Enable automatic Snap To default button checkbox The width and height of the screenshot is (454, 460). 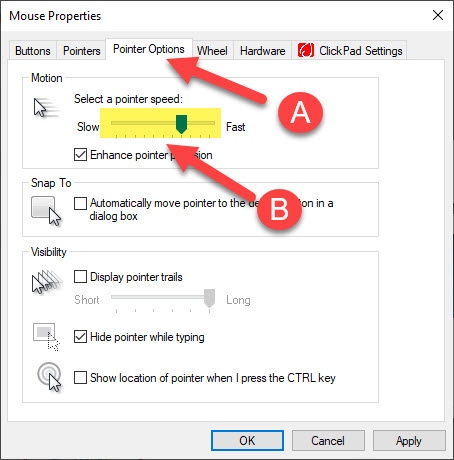coord(80,203)
